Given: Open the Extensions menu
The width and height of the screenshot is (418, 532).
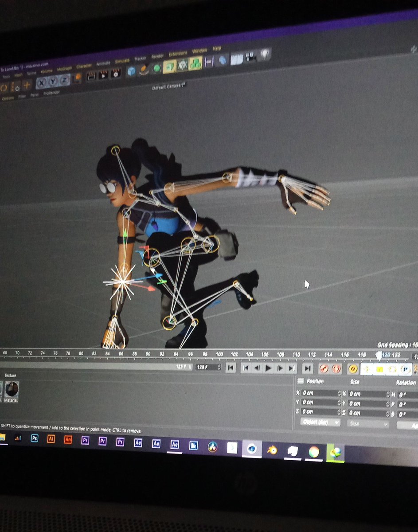Looking at the screenshot, I should pos(178,54).
